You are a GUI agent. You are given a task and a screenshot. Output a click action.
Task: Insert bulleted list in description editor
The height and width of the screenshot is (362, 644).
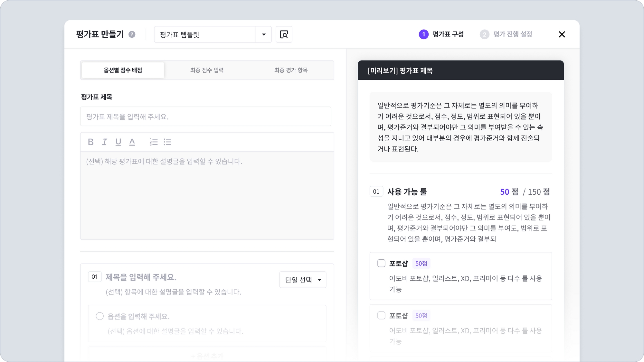click(167, 142)
